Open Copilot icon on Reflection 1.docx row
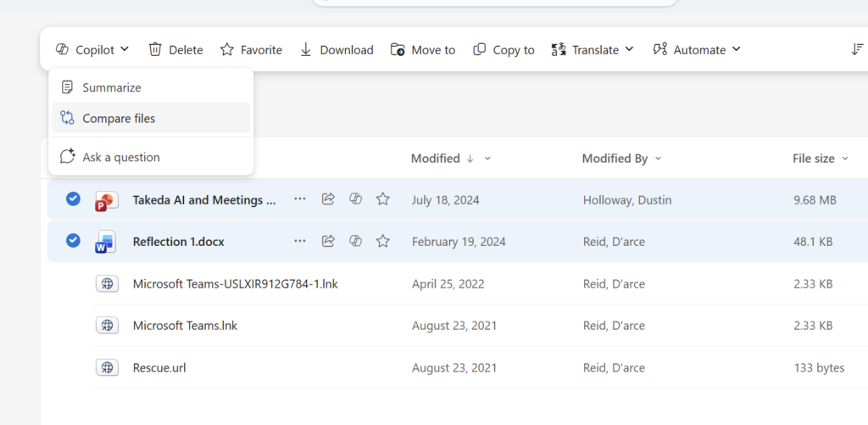 pos(355,241)
